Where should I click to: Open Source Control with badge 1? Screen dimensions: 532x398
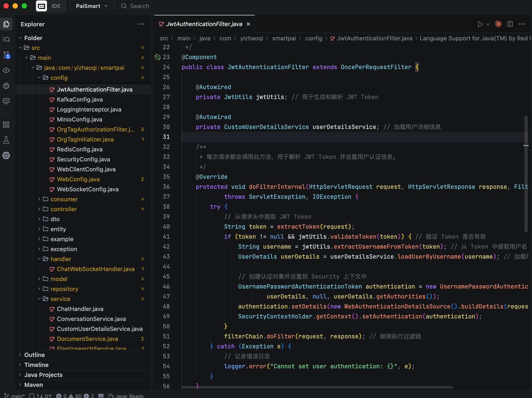coord(6,55)
